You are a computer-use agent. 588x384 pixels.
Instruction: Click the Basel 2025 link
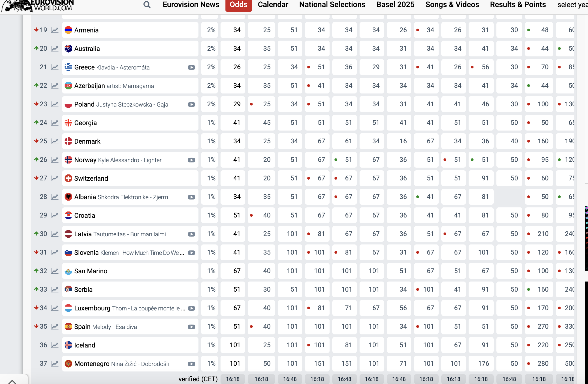(x=395, y=5)
